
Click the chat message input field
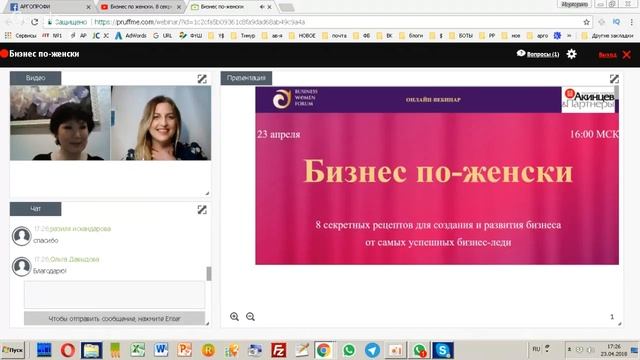point(114,294)
